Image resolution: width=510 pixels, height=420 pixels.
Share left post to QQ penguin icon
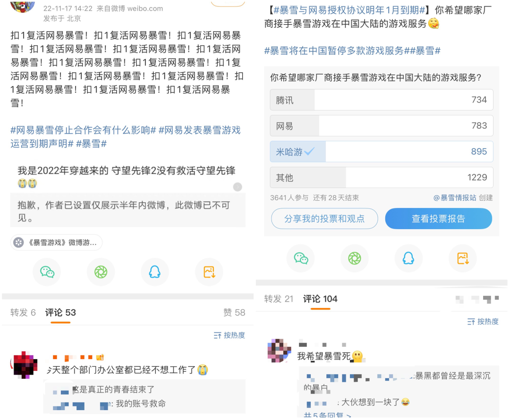tap(155, 272)
